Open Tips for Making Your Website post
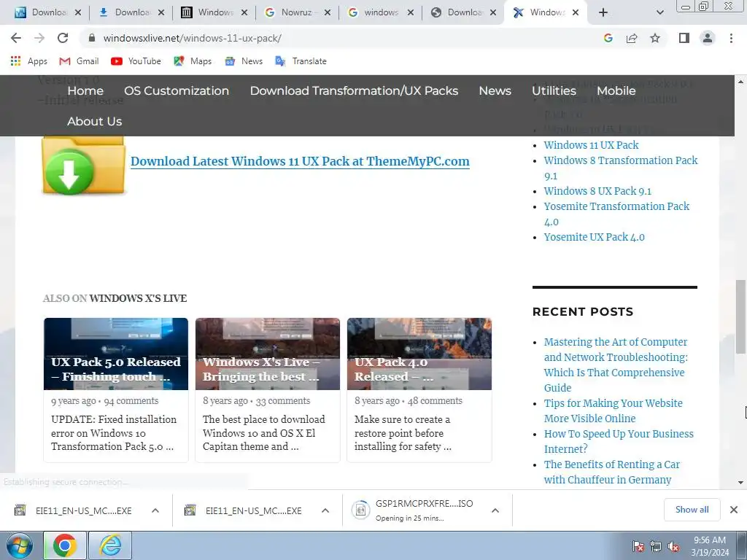The width and height of the screenshot is (747, 560). pyautogui.click(x=613, y=411)
